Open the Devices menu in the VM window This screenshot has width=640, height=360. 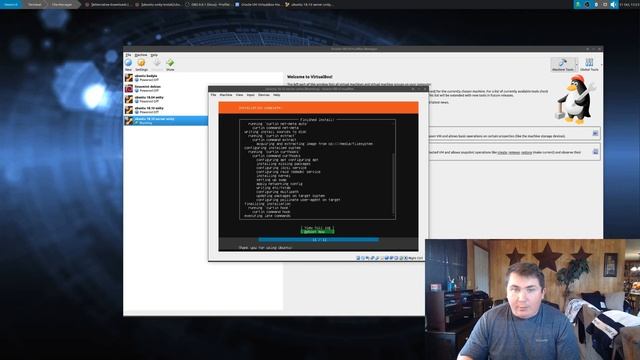[264, 95]
